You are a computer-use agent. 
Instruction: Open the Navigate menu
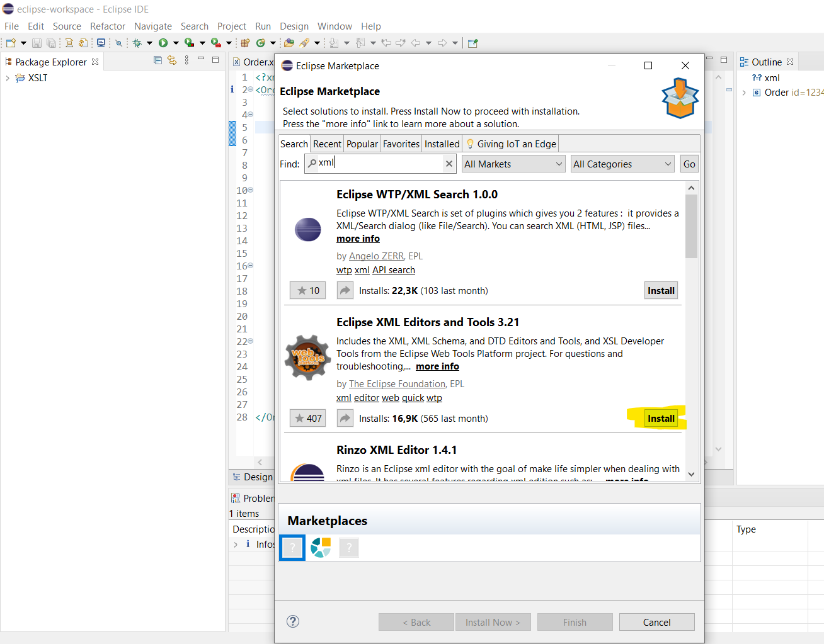(153, 26)
